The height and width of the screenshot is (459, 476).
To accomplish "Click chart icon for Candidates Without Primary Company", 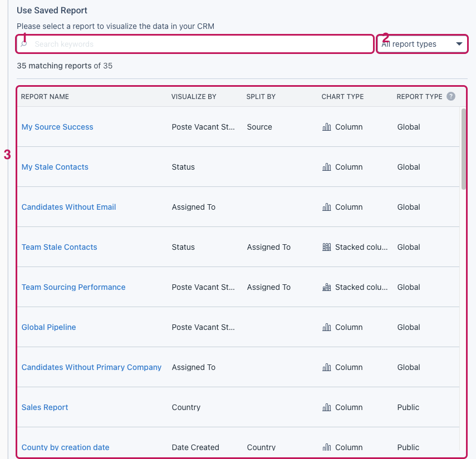I will pos(327,367).
